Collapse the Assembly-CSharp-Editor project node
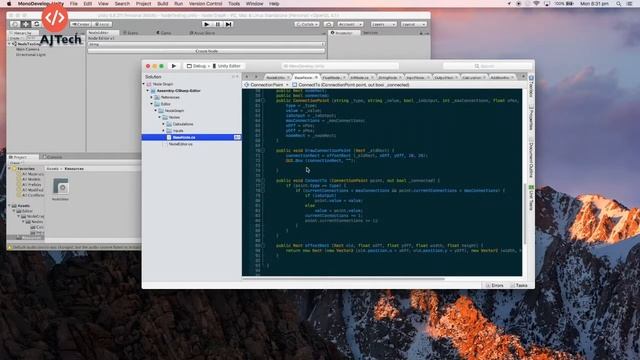The image size is (640, 360). point(148,91)
